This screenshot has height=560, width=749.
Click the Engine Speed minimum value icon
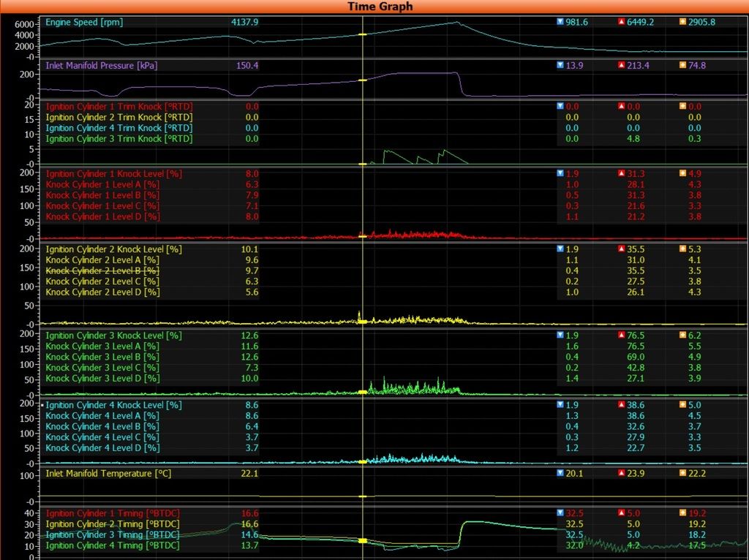tap(560, 22)
